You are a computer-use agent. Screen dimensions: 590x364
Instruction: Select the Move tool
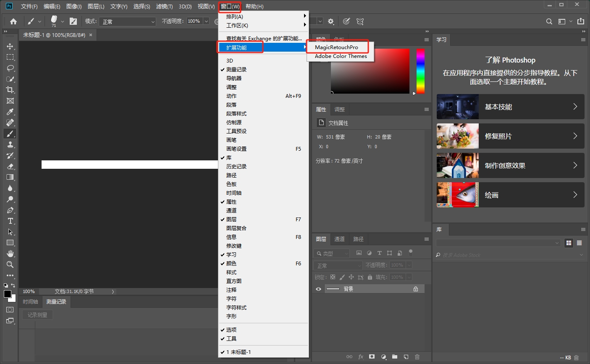10,46
